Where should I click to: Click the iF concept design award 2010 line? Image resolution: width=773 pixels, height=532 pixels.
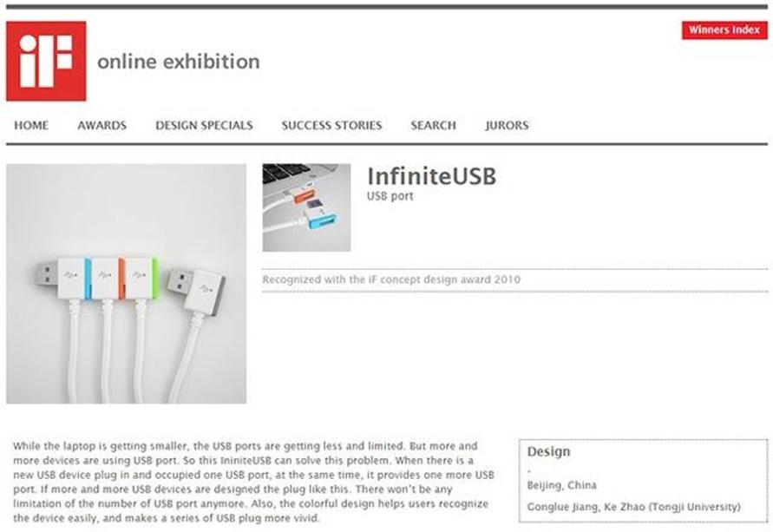point(391,279)
